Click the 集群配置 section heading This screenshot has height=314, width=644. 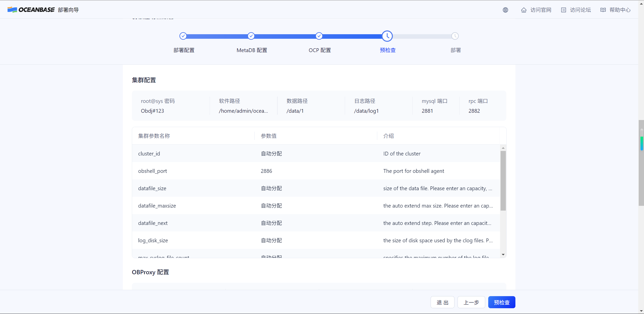144,80
